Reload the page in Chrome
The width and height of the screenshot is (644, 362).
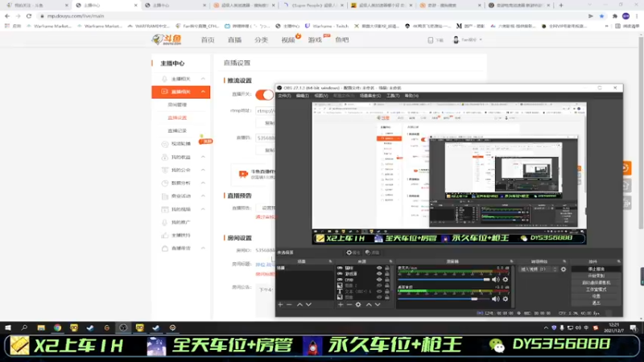pyautogui.click(x=29, y=16)
